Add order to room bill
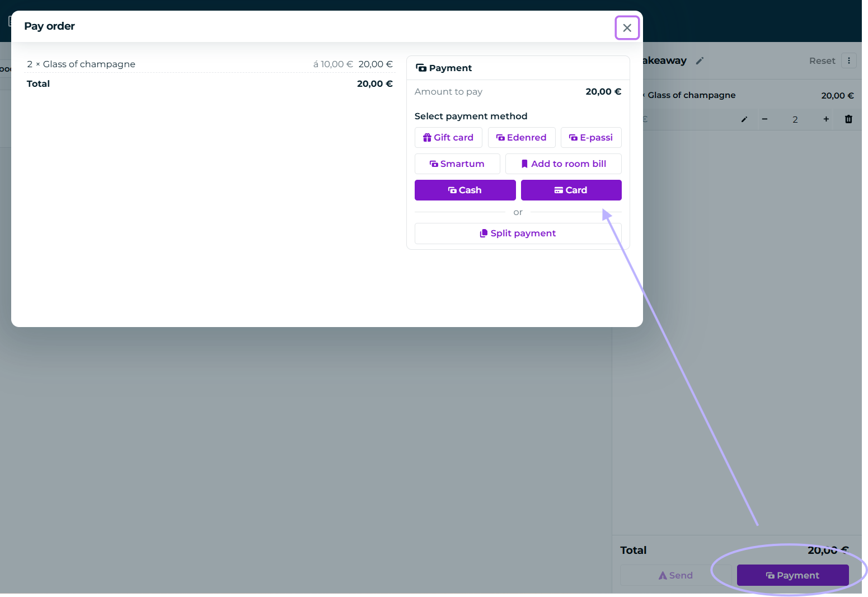This screenshot has width=868, height=597. pyautogui.click(x=564, y=164)
